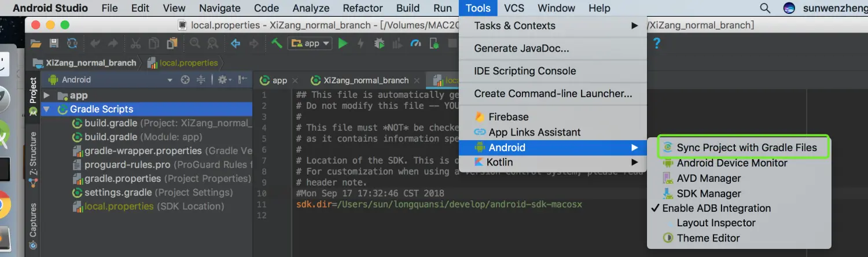Viewport: 868px width, 257px height.
Task: Click the Collapse All icon in Project panel
Action: 201,80
